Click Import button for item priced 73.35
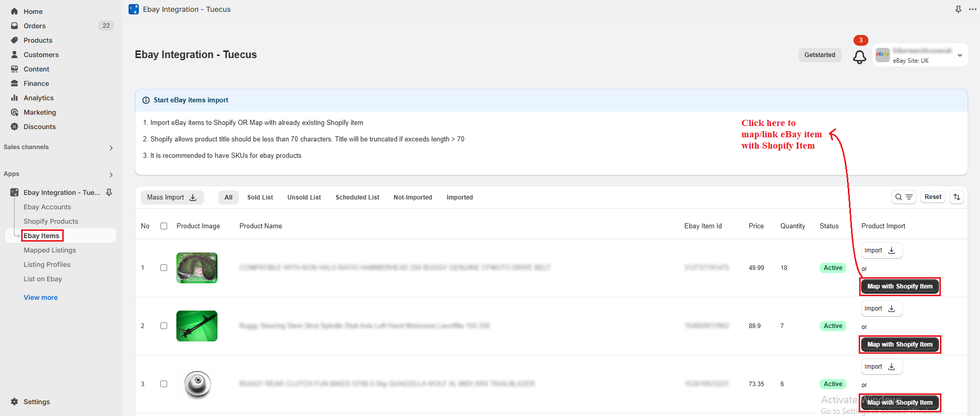Viewport: 980px width, 416px height. pyautogui.click(x=881, y=367)
